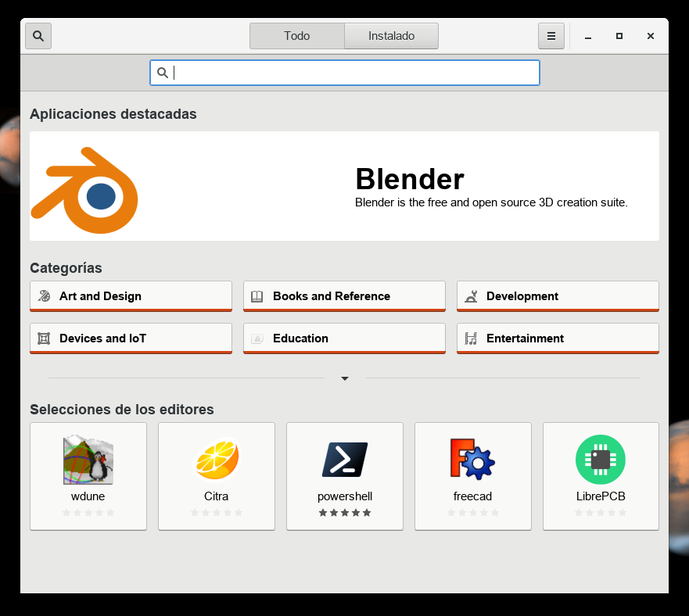Click the powershell name label
The height and width of the screenshot is (616, 689).
345,496
